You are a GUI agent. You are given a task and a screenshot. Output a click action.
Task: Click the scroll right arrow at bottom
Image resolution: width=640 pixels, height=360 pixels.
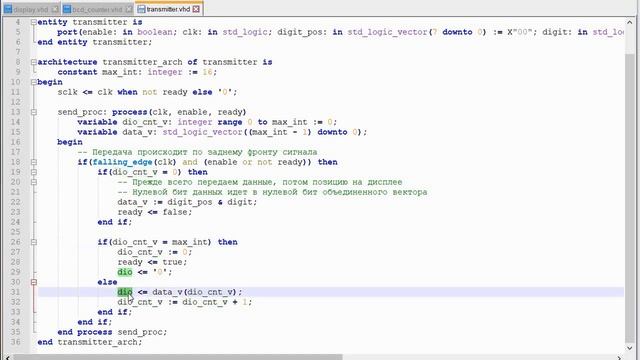point(620,357)
